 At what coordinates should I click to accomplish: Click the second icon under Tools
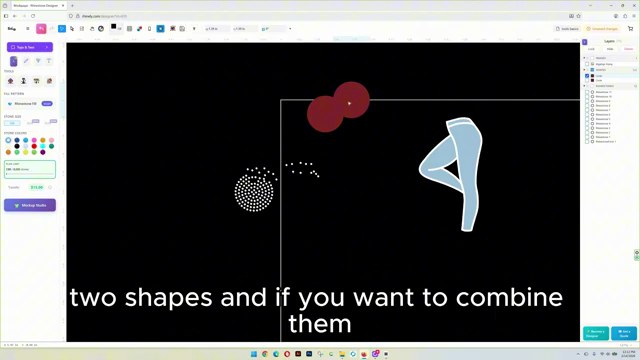click(x=24, y=81)
